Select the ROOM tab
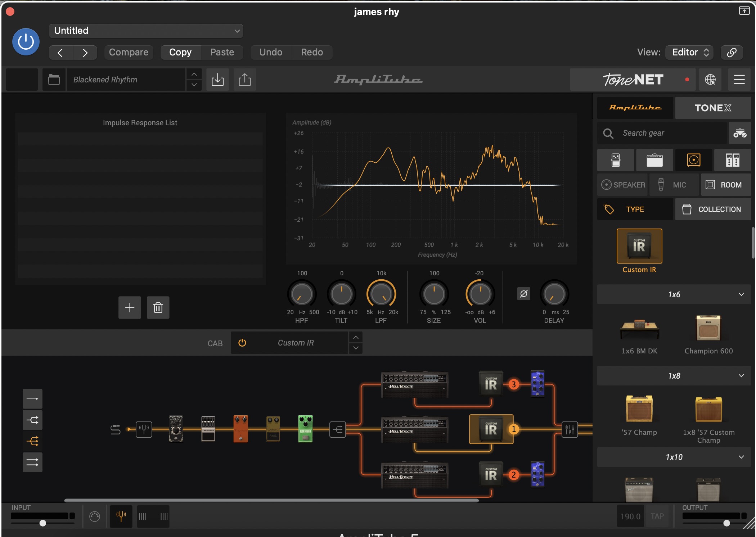Image resolution: width=756 pixels, height=537 pixels. 726,185
